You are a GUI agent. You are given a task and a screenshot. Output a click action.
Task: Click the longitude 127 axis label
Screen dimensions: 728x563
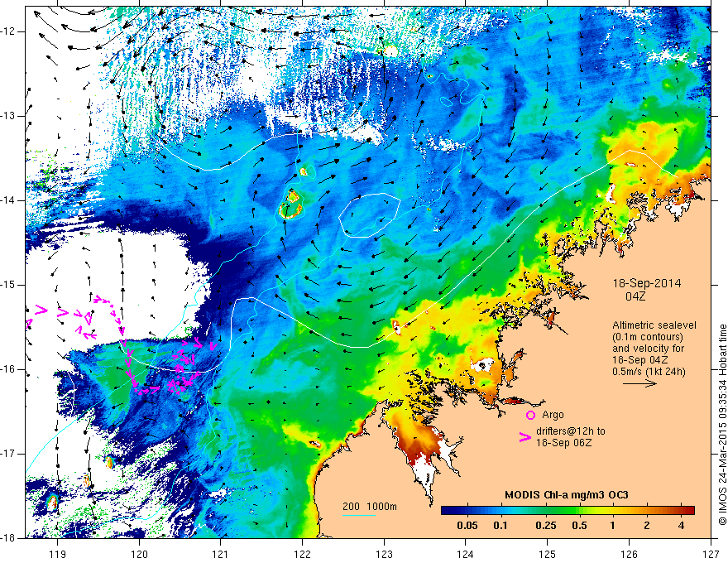(711, 554)
